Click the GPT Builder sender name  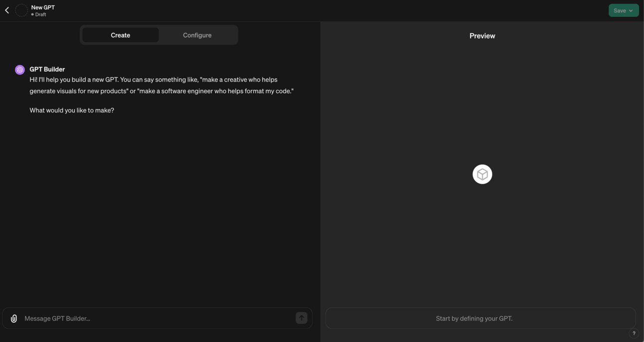(47, 69)
